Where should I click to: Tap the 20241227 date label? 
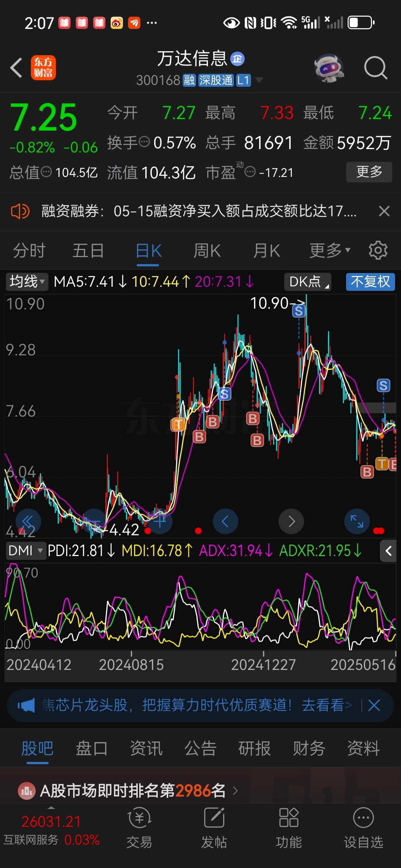tap(263, 665)
